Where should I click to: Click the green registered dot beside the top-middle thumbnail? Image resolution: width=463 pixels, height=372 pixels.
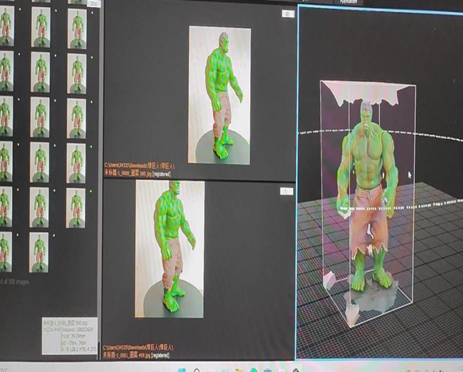[56, 11]
